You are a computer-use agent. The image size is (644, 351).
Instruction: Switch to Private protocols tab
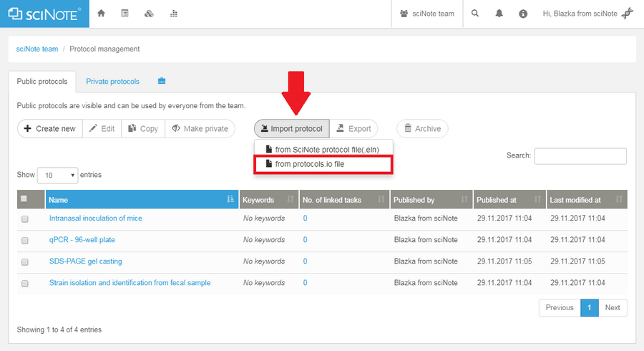coord(112,82)
